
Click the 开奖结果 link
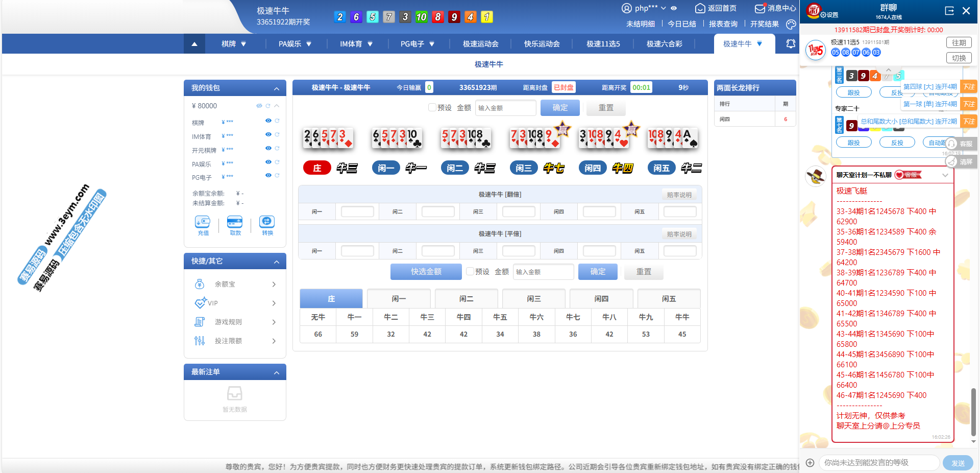[x=764, y=24]
